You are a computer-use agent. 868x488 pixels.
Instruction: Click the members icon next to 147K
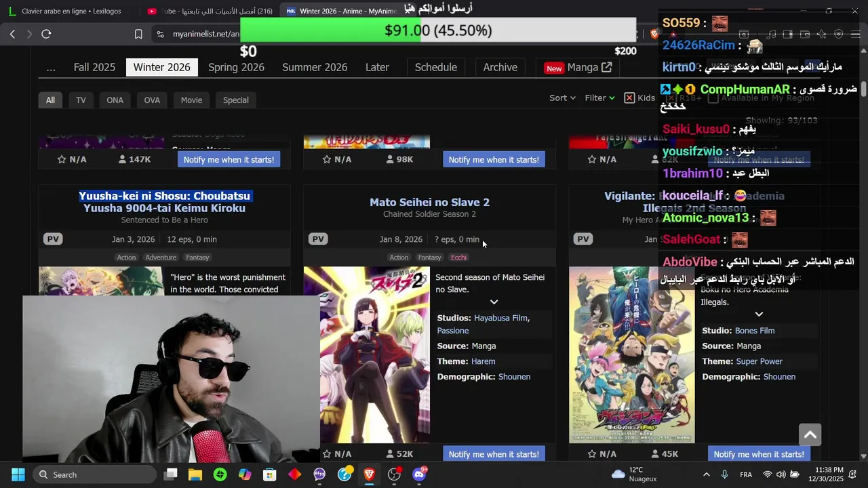pos(123,159)
